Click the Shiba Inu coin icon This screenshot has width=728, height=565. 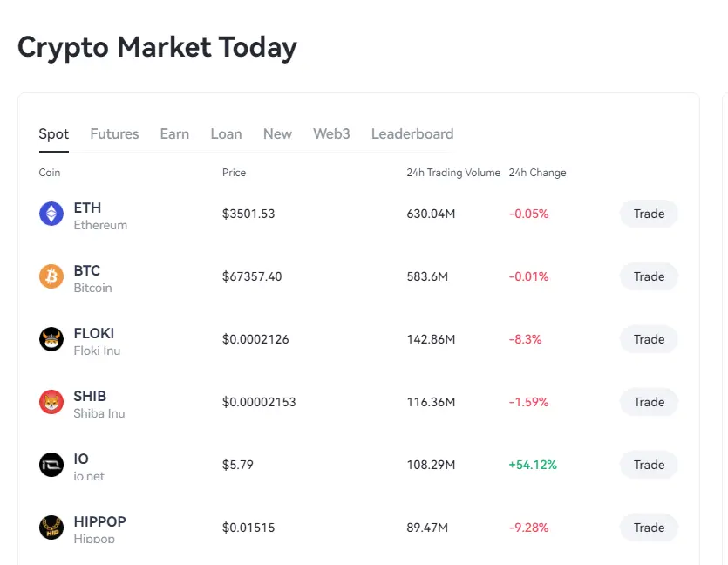click(x=51, y=402)
